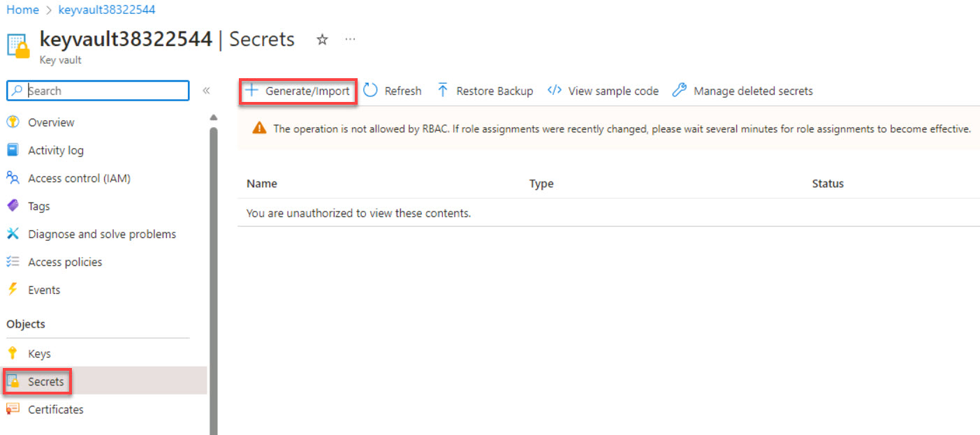Click the sidebar scroll up arrow
The height and width of the screenshot is (435, 980).
coord(214,117)
